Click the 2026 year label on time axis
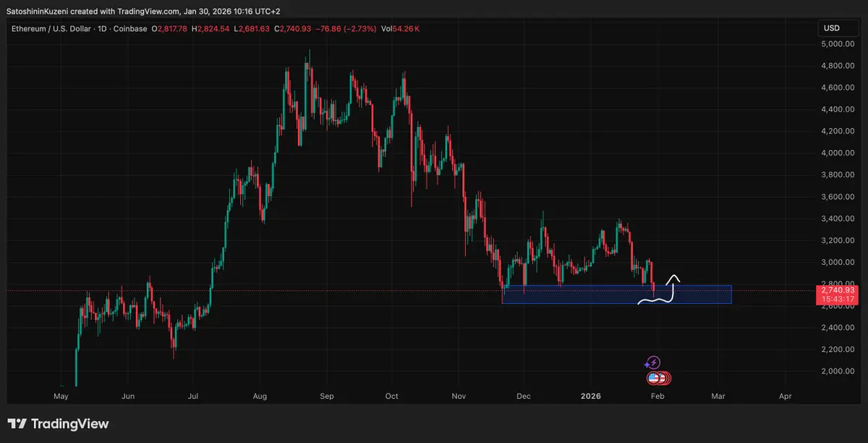This screenshot has height=443, width=868. [591, 397]
